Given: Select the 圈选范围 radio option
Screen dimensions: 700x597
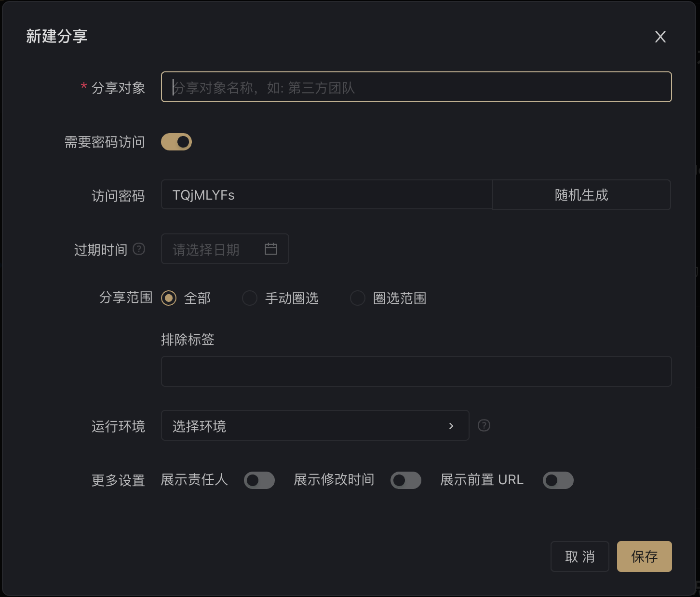Looking at the screenshot, I should pyautogui.click(x=358, y=298).
